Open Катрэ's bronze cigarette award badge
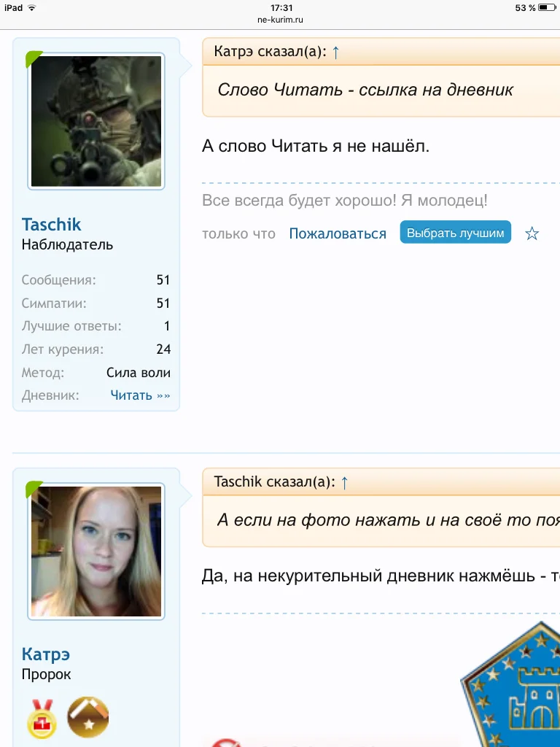Image resolution: width=560 pixels, height=747 pixels. (87, 717)
